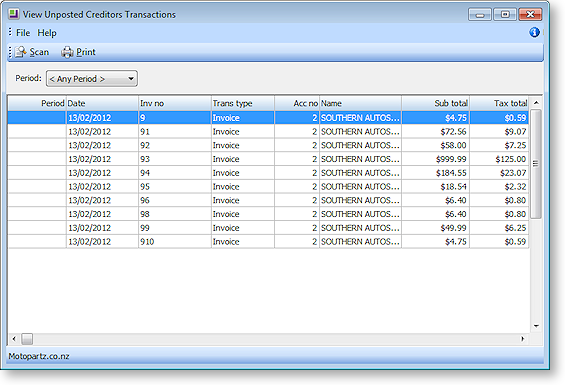Click the horizontal scrollbar right arrow
The image size is (565, 385).
point(522,339)
